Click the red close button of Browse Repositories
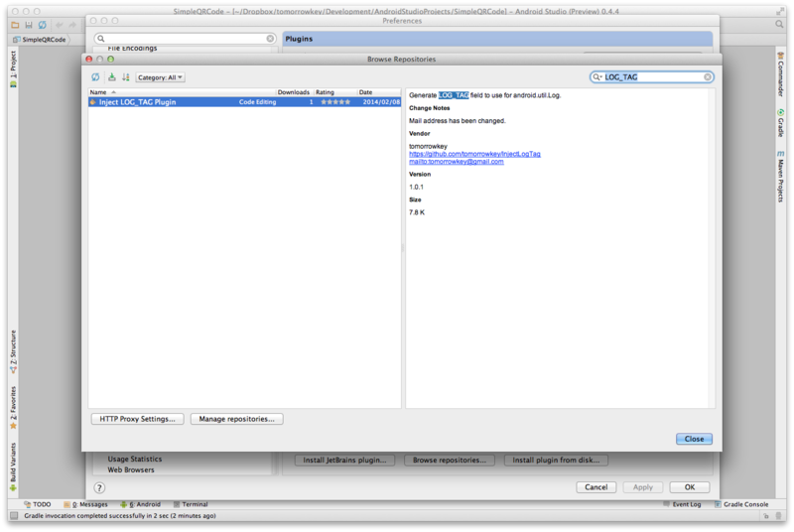The width and height of the screenshot is (794, 532). click(x=89, y=60)
